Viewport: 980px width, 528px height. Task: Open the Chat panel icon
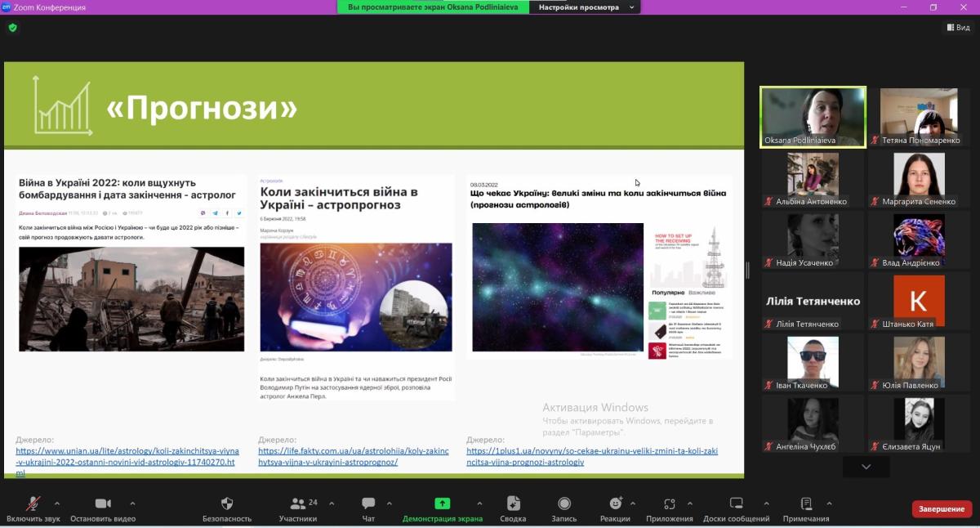pyautogui.click(x=368, y=503)
